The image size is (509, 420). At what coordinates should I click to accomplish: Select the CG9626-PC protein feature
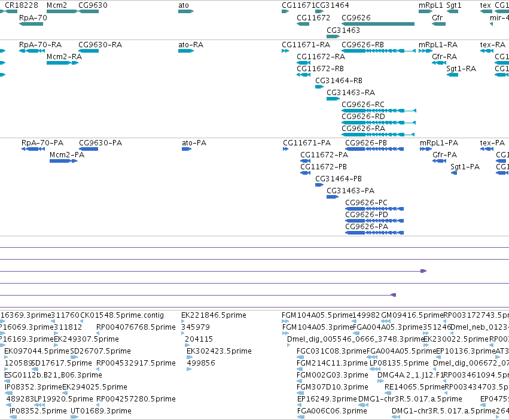374,209
